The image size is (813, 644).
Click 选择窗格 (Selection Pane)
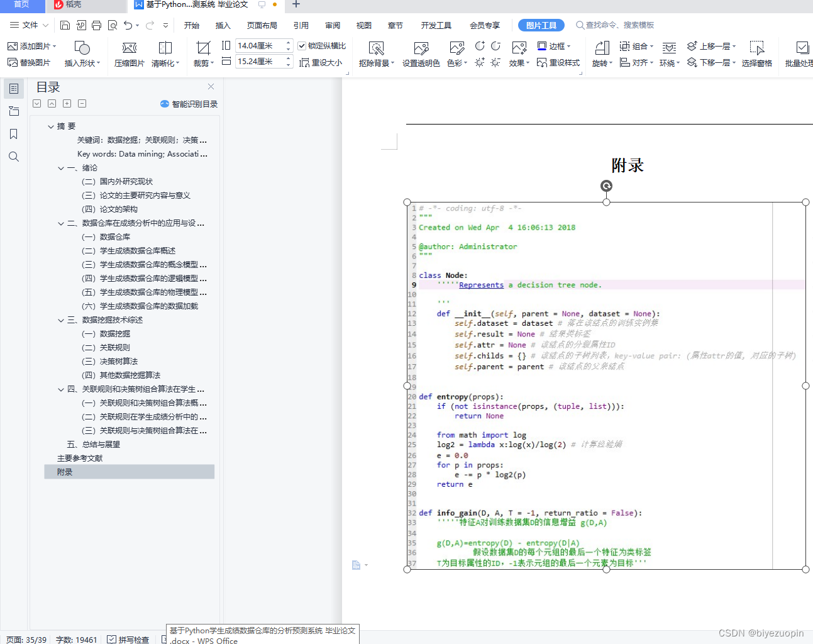757,54
